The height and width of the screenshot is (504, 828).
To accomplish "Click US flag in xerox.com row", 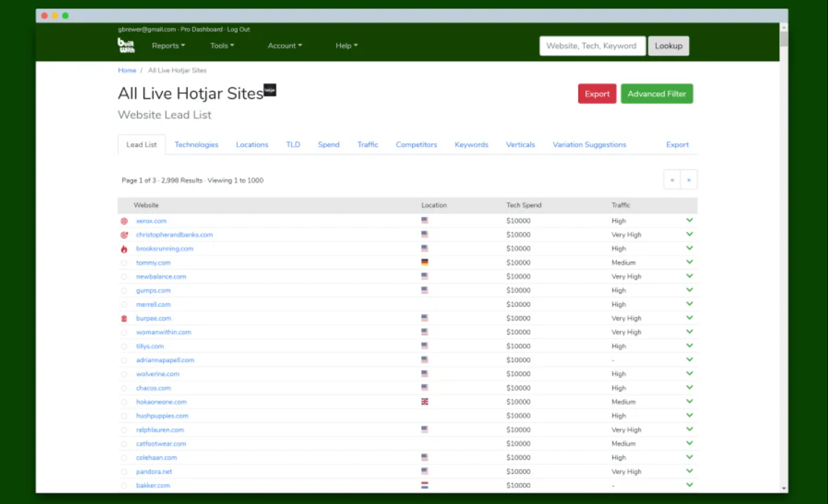I will click(x=425, y=220).
